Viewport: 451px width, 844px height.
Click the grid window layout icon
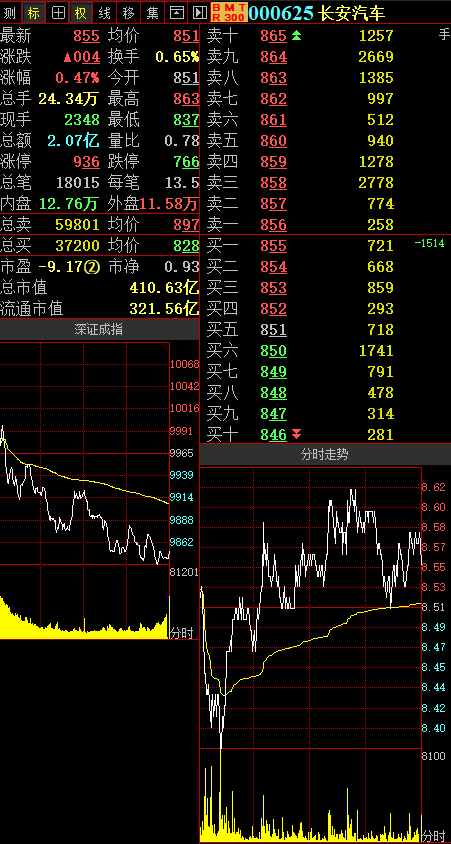point(58,12)
